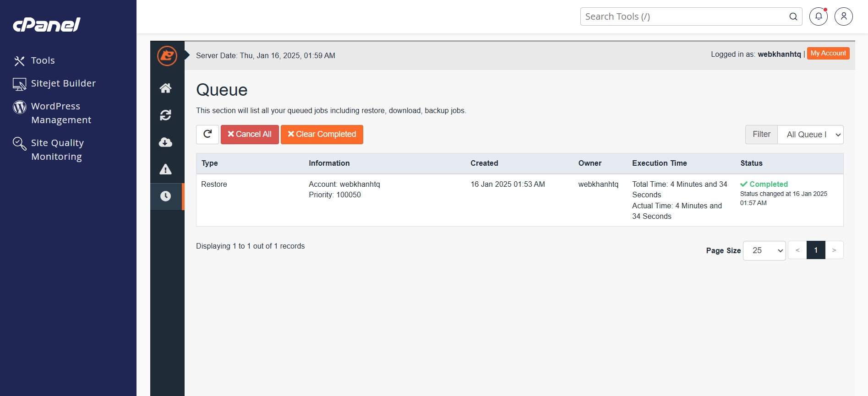The width and height of the screenshot is (868, 396).
Task: Open Site Quality Monitoring
Action: tap(57, 150)
